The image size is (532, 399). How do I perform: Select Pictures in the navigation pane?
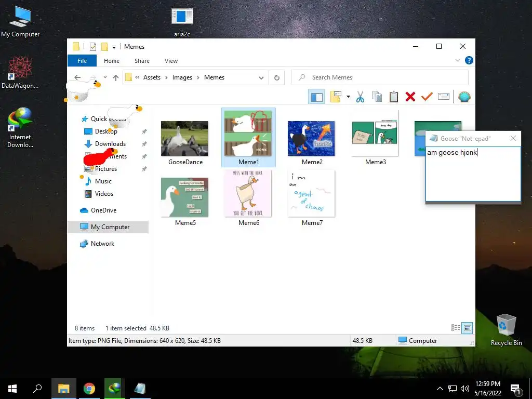coord(105,169)
